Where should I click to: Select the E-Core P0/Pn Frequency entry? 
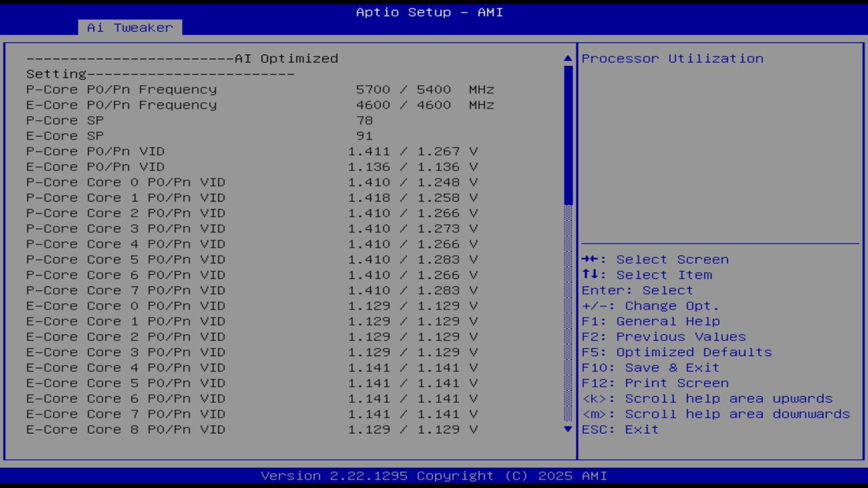click(x=122, y=104)
